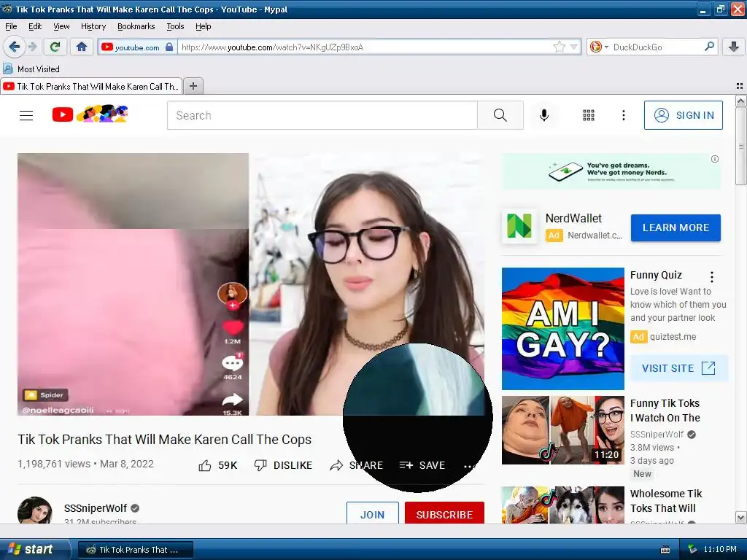Click the SIGN IN button
Image resolution: width=747 pixels, height=560 pixels.
point(683,115)
